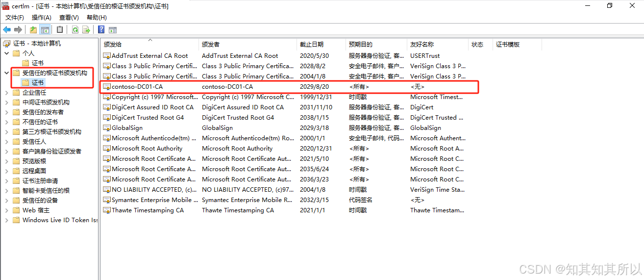Click the Back arrow in toolbar
Image resolution: width=644 pixels, height=280 pixels.
[x=7, y=30]
